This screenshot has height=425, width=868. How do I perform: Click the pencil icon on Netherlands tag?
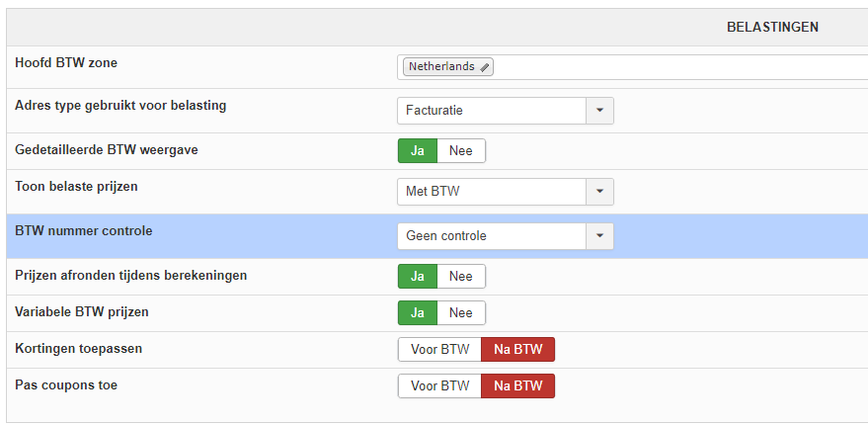(x=485, y=67)
